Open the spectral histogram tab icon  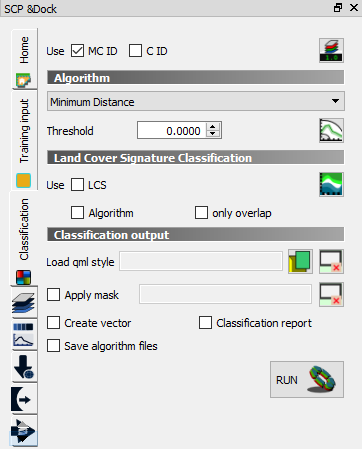23,335
